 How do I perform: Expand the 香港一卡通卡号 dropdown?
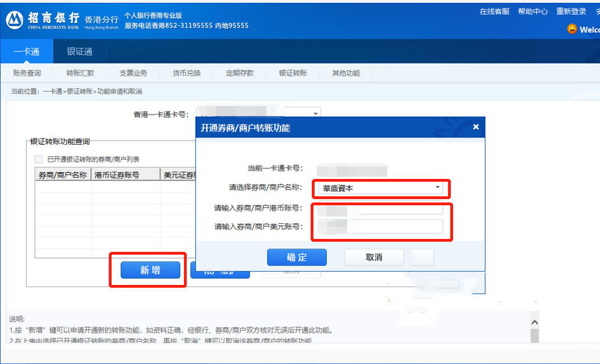pyautogui.click(x=315, y=114)
